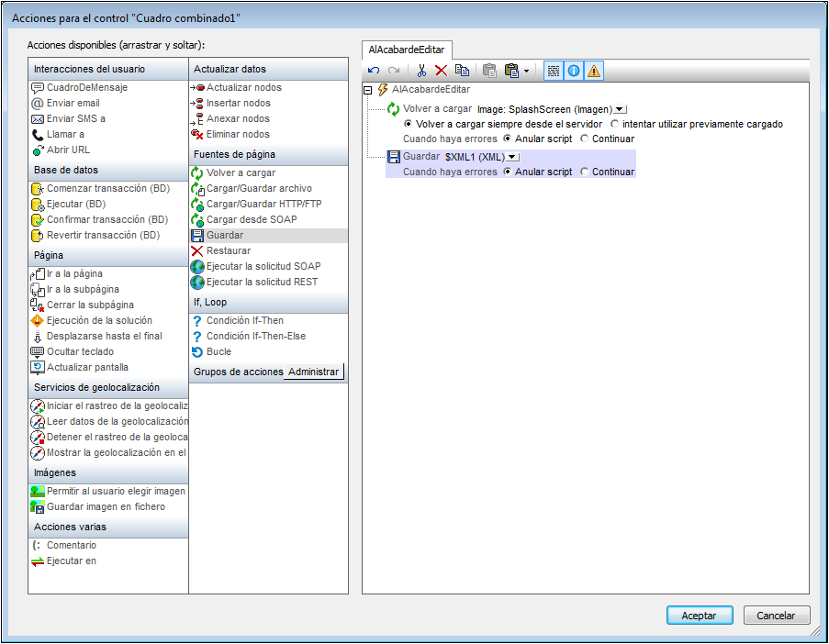The image size is (829, 644).
Task: Select Leer datos de la geolocalización icon
Action: 38,422
